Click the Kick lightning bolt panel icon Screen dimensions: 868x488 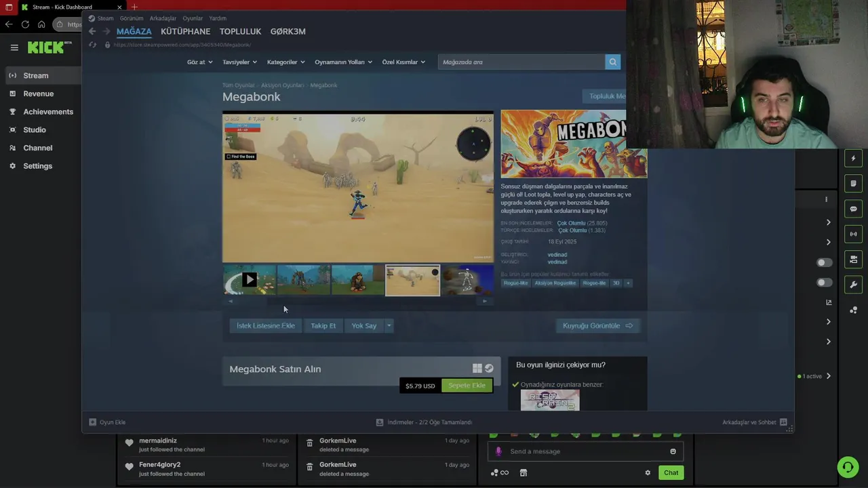click(x=854, y=159)
